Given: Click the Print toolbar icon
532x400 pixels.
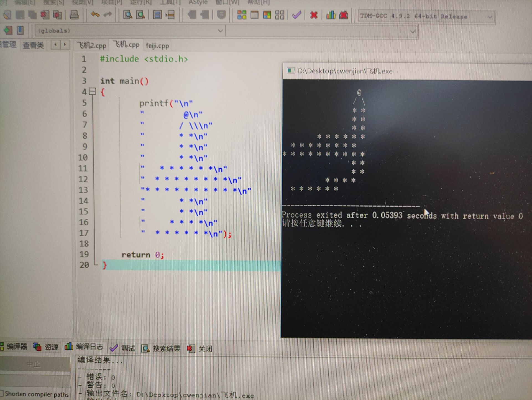Looking at the screenshot, I should pos(74,15).
